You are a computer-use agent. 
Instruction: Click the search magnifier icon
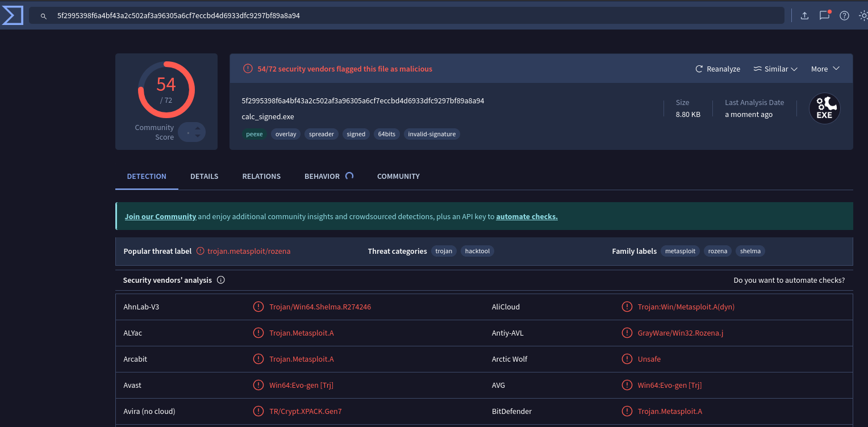click(x=43, y=16)
